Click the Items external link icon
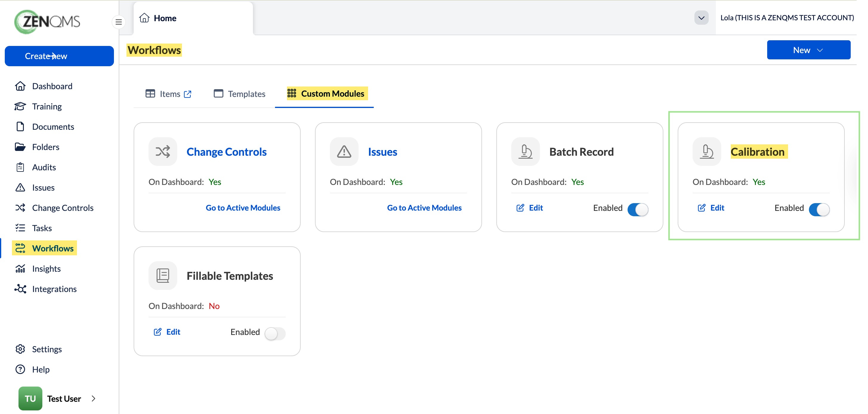The image size is (868, 414). [x=188, y=94]
